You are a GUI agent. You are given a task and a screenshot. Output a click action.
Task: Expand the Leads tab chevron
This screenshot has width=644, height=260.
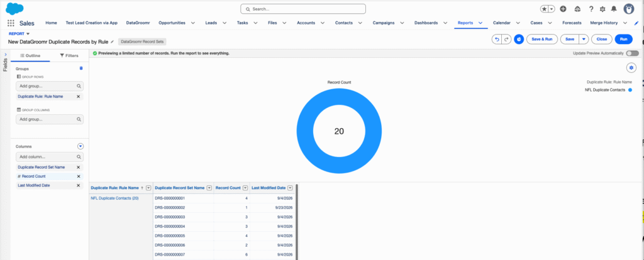[225, 23]
